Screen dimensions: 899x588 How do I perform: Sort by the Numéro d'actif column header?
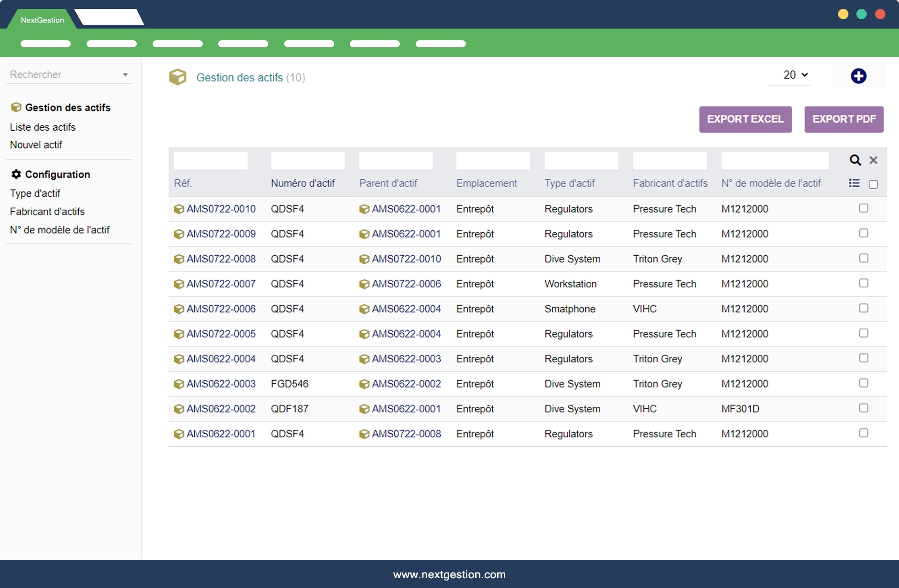coord(302,183)
